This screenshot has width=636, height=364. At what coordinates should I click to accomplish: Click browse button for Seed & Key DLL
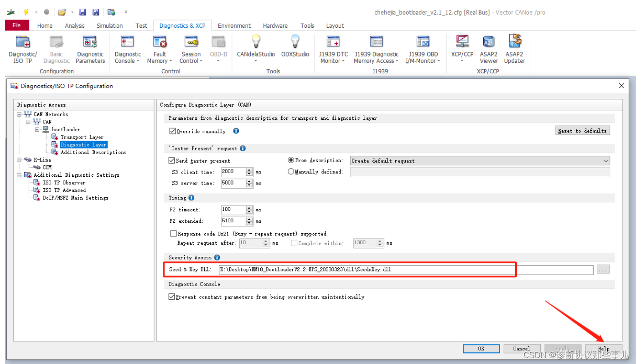coord(603,270)
